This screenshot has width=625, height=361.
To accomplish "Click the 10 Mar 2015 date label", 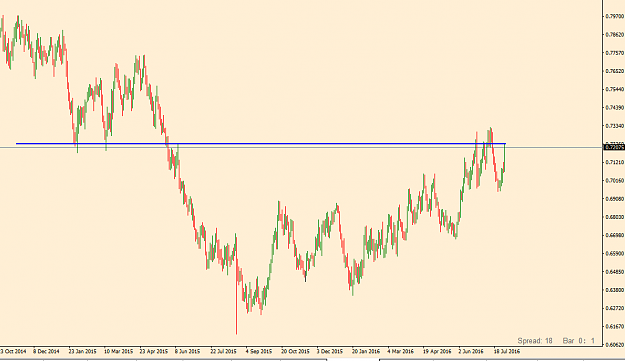I will click(x=118, y=351).
